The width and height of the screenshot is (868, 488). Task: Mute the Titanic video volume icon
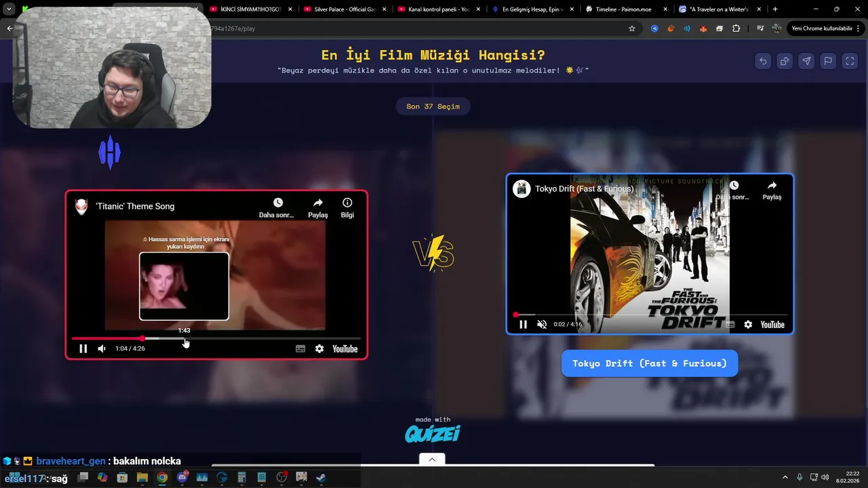click(x=102, y=348)
